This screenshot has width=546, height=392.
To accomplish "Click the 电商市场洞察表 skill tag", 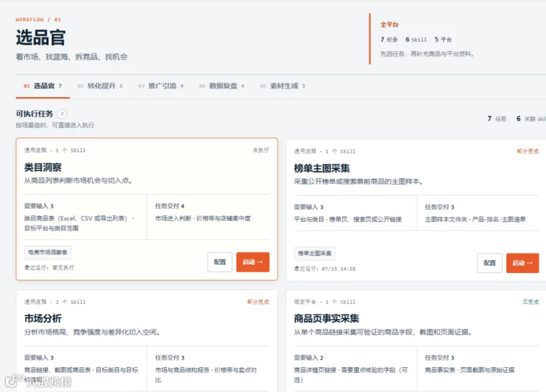I will tap(48, 252).
